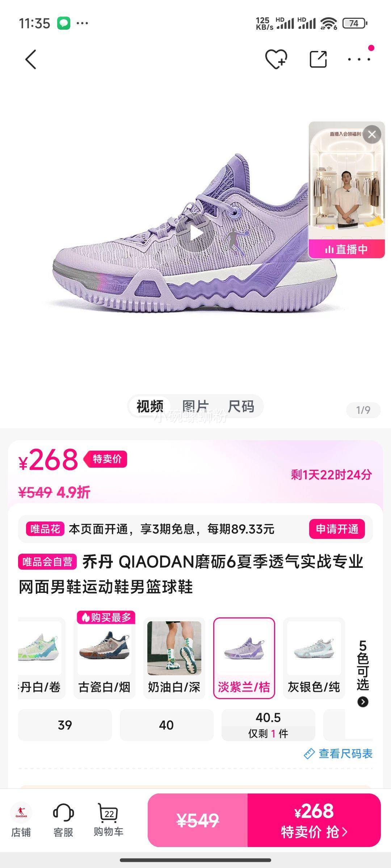The height and width of the screenshot is (868, 391).
Task: Select the 古瓷白/烟 color option
Action: point(104,658)
